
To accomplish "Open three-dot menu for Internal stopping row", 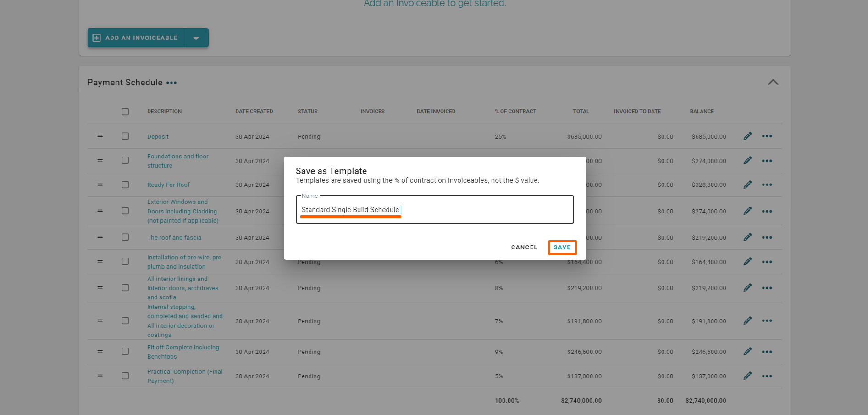I will click(767, 321).
